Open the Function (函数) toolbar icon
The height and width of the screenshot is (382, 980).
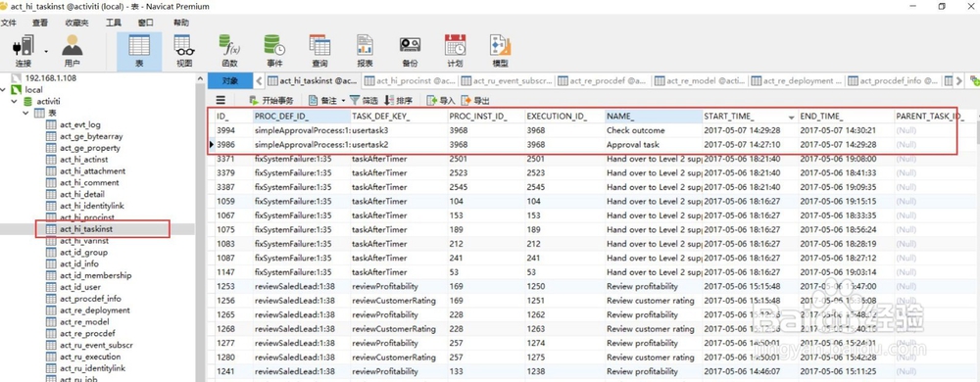coord(229,51)
